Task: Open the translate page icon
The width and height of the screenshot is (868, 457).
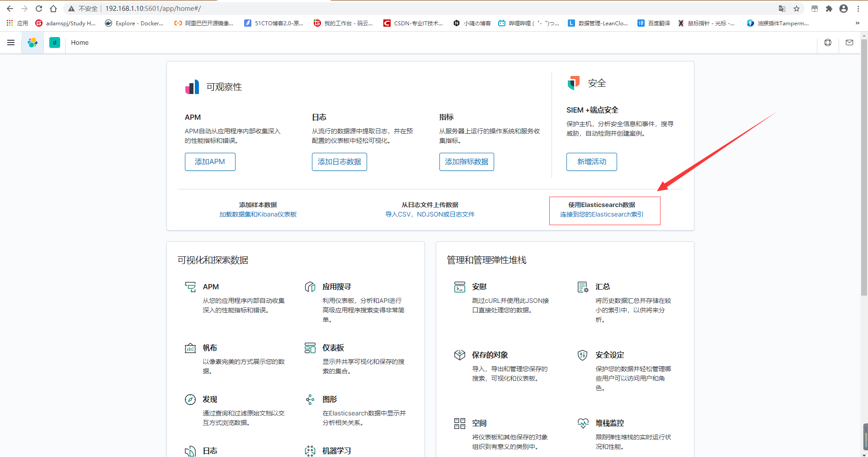Action: pos(782,9)
